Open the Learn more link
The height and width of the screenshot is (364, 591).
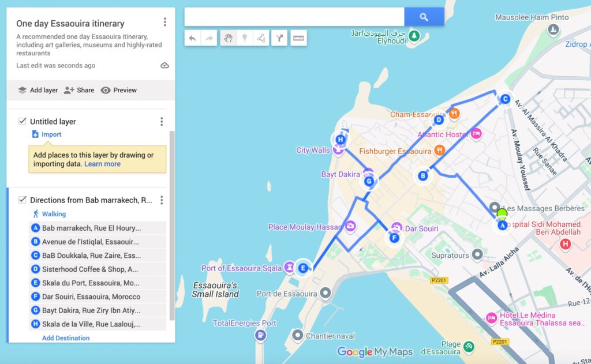point(102,164)
